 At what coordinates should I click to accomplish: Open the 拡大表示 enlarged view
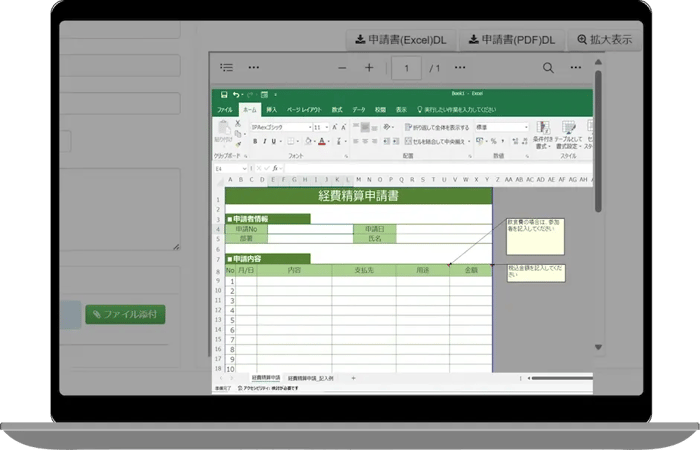[x=604, y=40]
